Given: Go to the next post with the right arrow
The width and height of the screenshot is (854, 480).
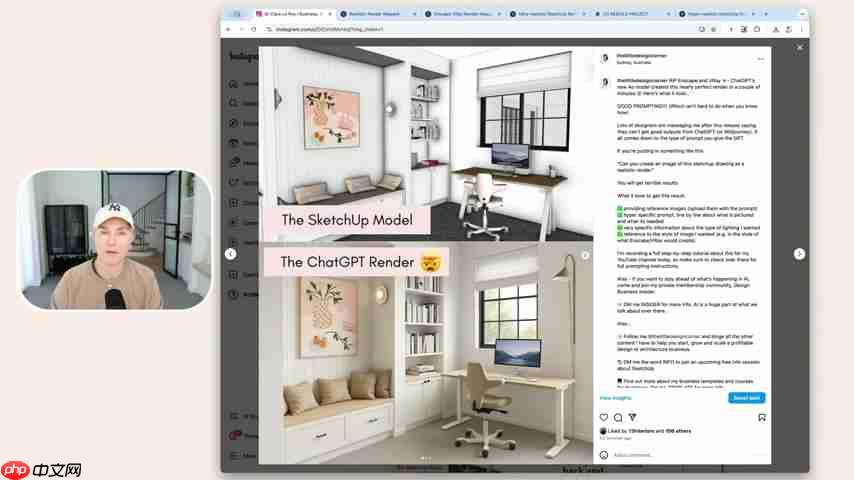Looking at the screenshot, I should coord(799,254).
